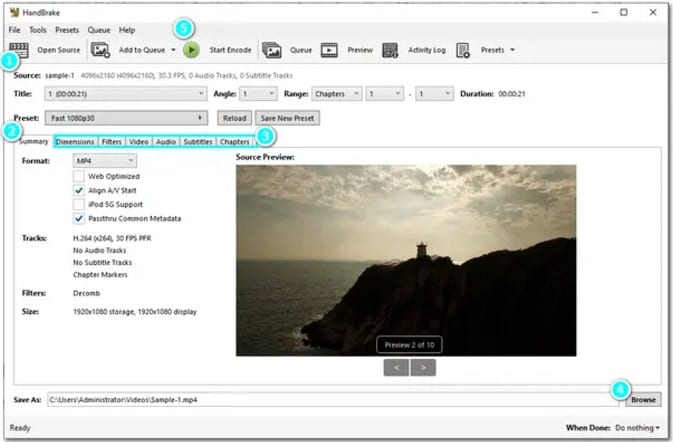
Task: Switch to the Chapters tab
Action: (235, 142)
